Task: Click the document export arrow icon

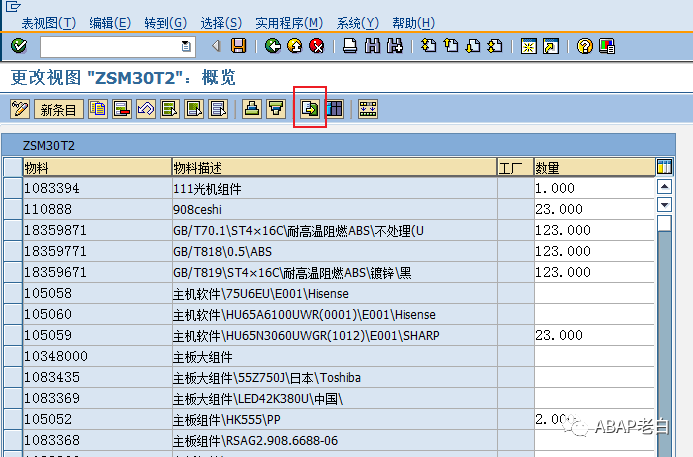Action: click(x=310, y=109)
